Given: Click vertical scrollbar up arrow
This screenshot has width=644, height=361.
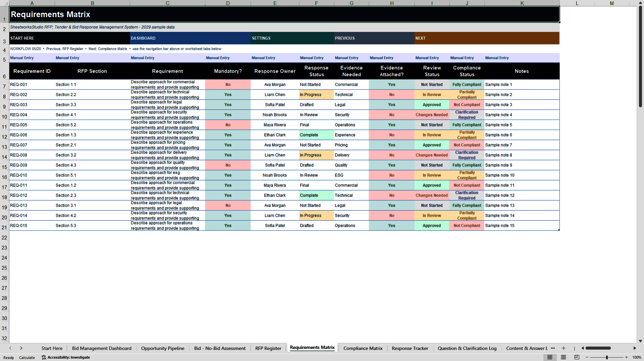Looking at the screenshot, I should [640, 3].
